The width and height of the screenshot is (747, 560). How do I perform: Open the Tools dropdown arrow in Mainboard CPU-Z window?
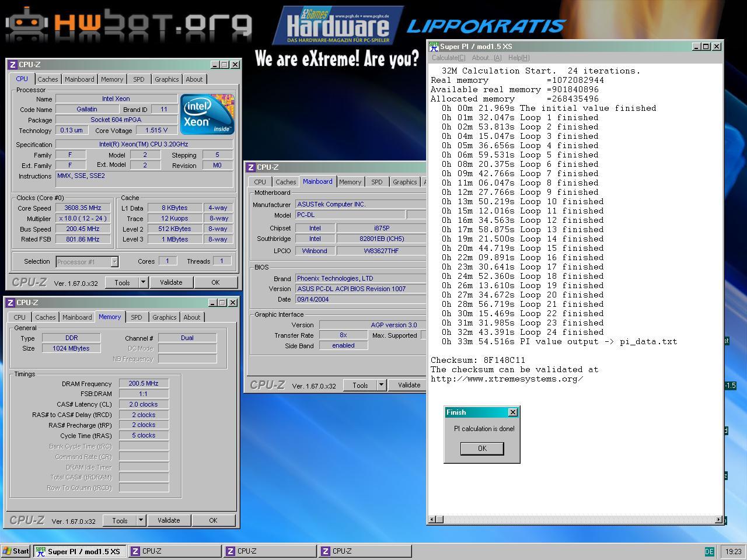[381, 385]
